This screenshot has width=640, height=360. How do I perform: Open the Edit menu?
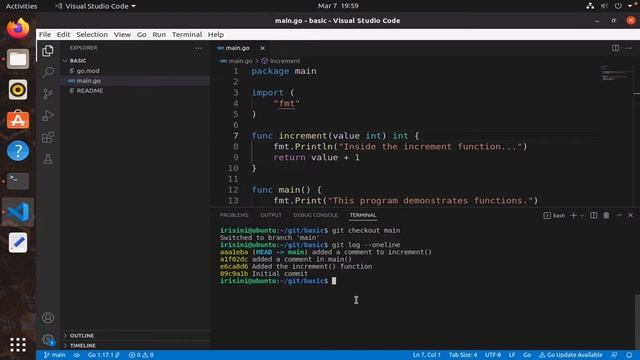(x=63, y=34)
